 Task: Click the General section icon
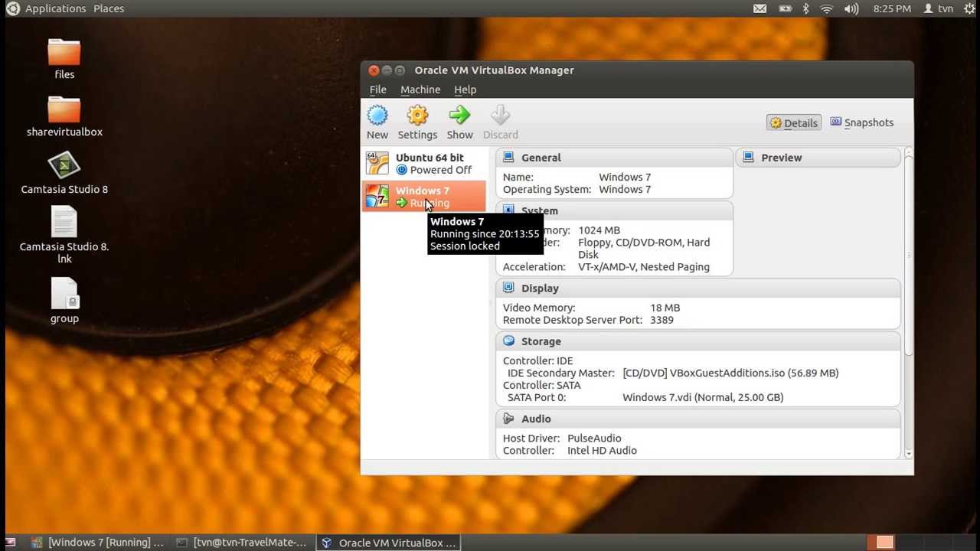point(508,158)
